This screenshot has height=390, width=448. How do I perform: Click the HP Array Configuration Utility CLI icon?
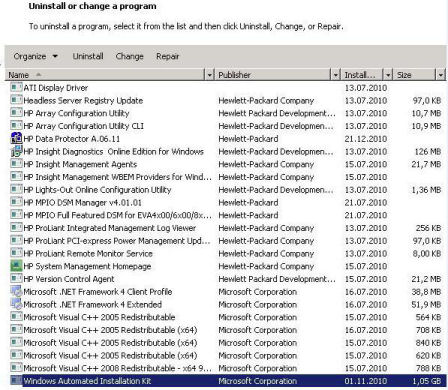click(16, 126)
